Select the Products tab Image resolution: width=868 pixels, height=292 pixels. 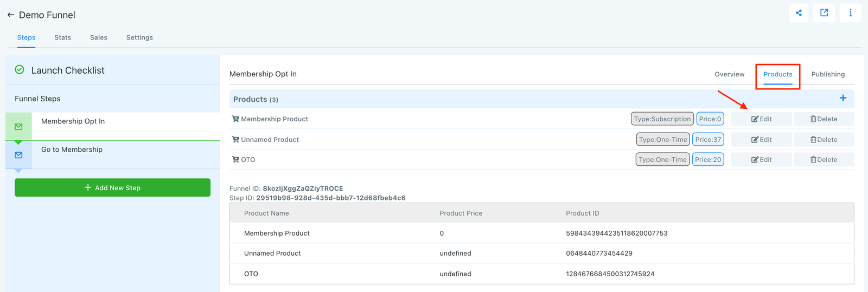pyautogui.click(x=777, y=74)
